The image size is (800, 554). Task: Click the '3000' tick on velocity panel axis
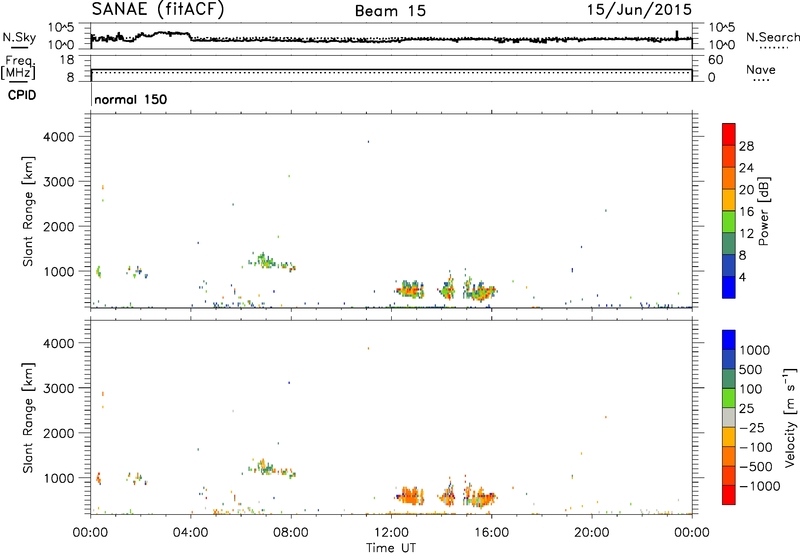tap(59, 388)
